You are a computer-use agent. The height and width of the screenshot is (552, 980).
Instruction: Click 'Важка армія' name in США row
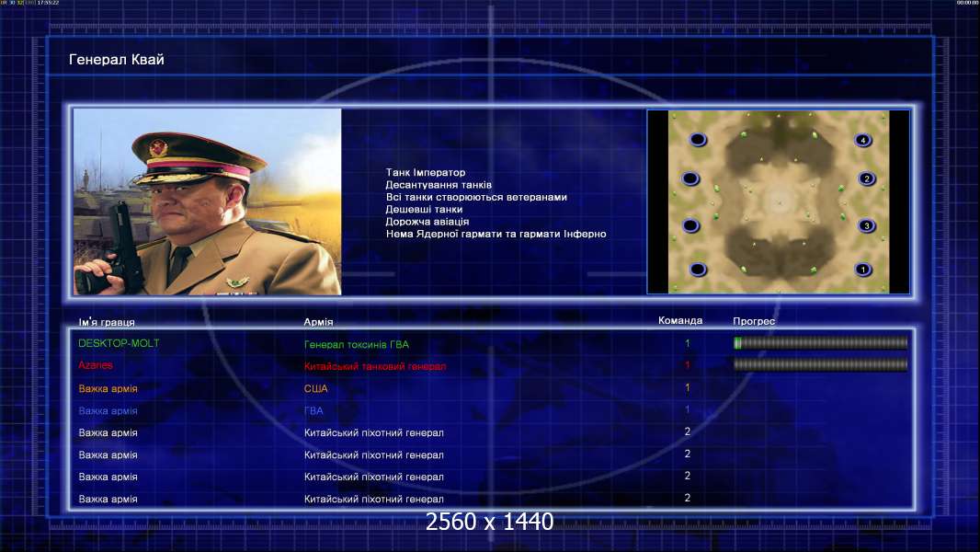point(108,389)
